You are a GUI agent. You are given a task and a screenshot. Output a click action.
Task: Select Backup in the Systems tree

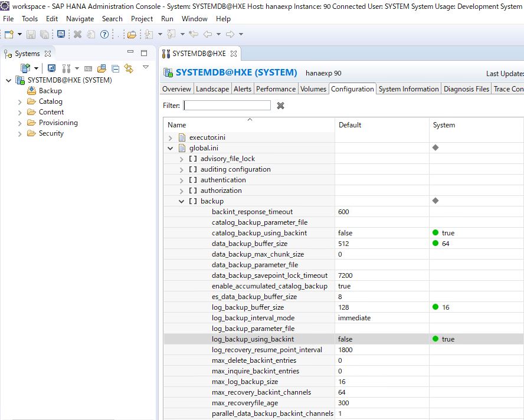[50, 91]
